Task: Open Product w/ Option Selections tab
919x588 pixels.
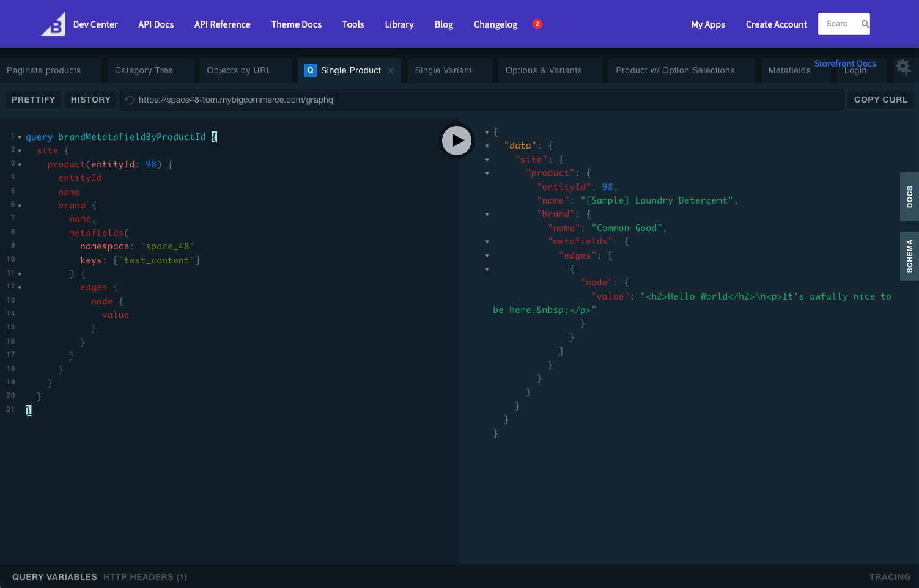Action: coord(681,70)
